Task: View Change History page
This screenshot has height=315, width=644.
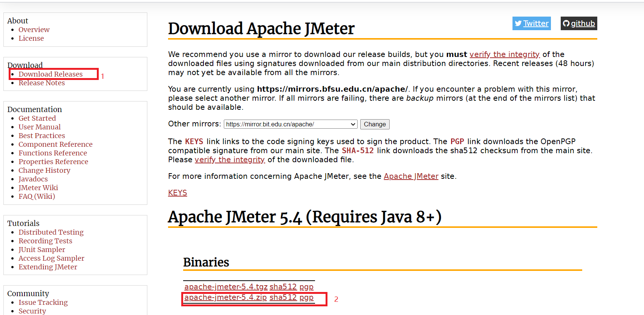Action: point(44,170)
